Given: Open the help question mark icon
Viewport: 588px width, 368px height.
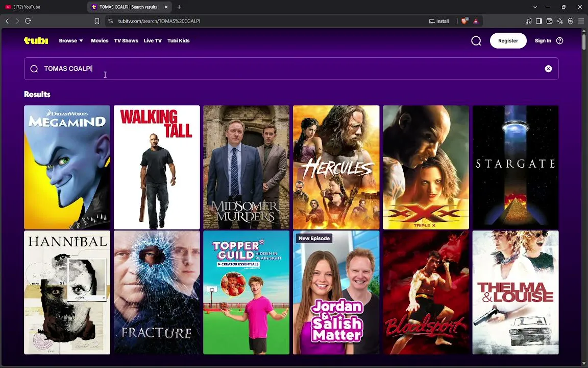Looking at the screenshot, I should click(x=559, y=40).
